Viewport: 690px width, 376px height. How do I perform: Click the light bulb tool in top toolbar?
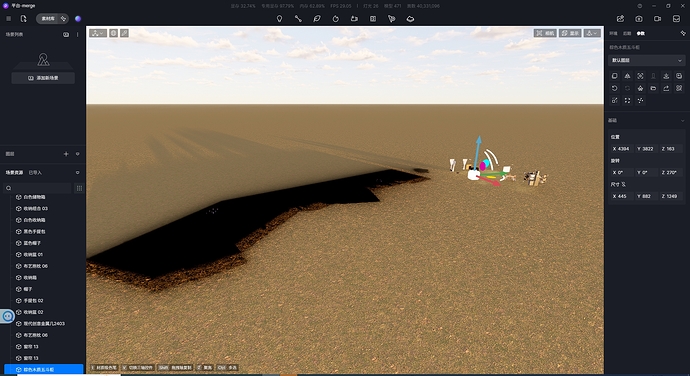point(279,18)
